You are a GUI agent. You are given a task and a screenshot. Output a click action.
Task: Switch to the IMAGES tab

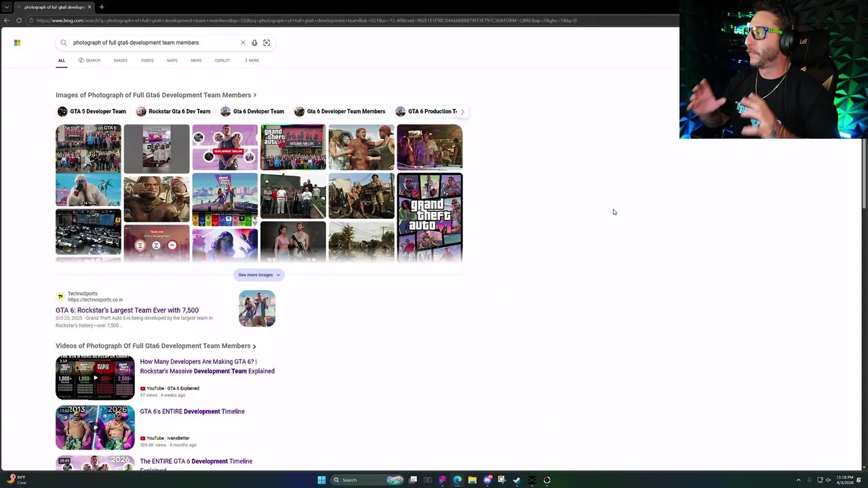(x=120, y=60)
